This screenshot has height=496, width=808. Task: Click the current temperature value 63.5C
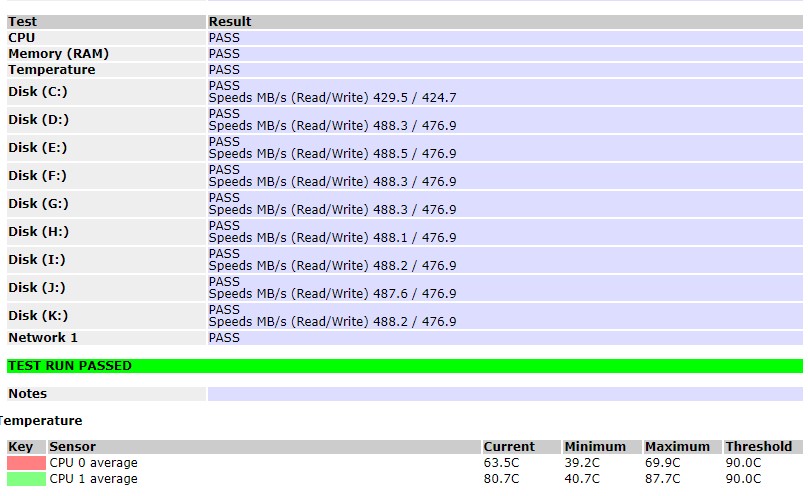pyautogui.click(x=501, y=463)
